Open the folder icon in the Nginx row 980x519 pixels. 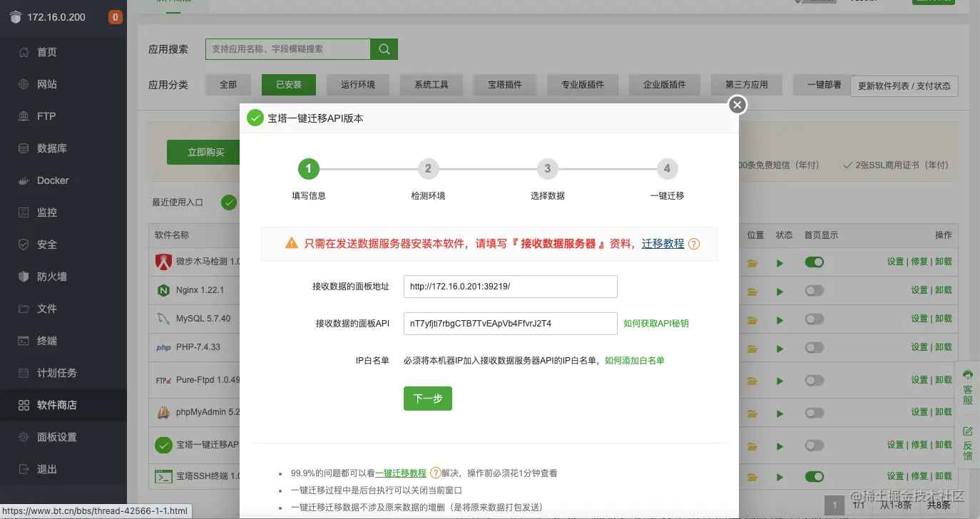(x=752, y=291)
